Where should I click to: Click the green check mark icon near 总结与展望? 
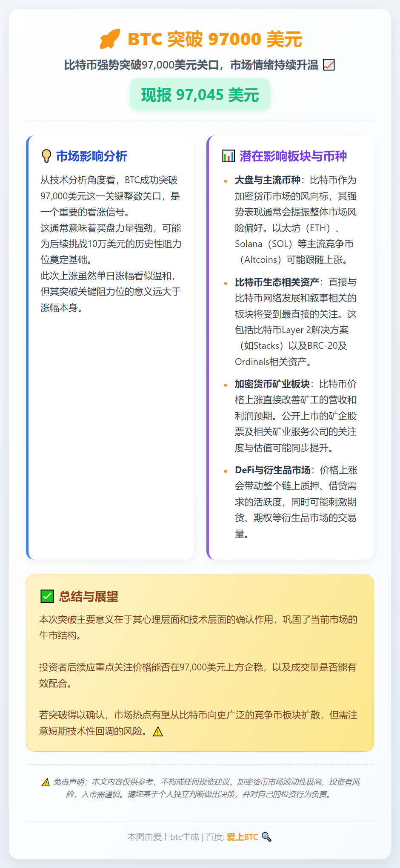[47, 596]
